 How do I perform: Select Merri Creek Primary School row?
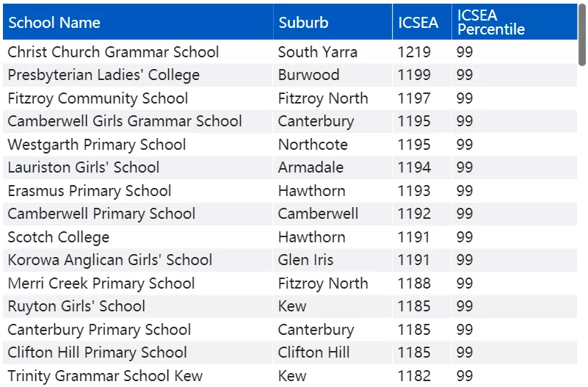point(290,283)
